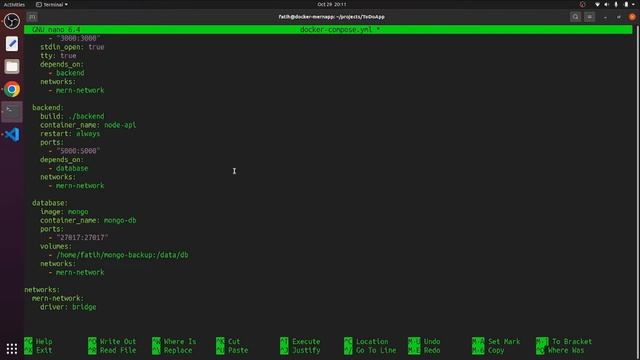Open the system status menu arrow

(634, 4)
